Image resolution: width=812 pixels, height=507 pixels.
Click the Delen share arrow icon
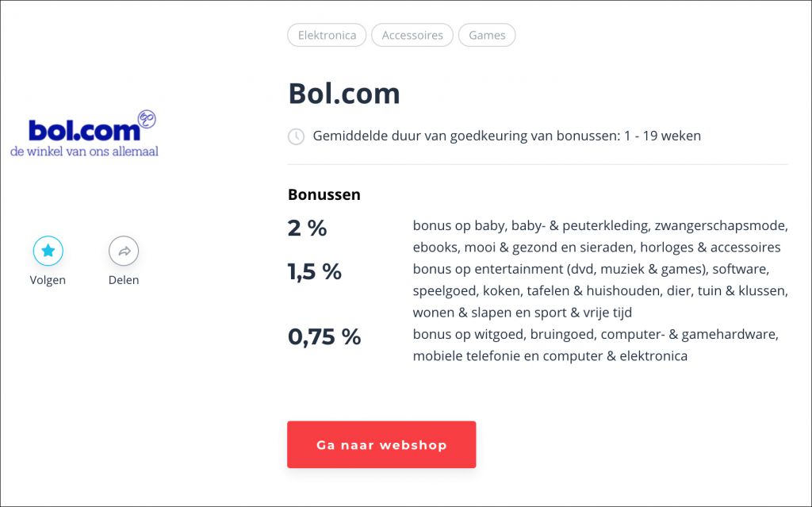point(124,251)
